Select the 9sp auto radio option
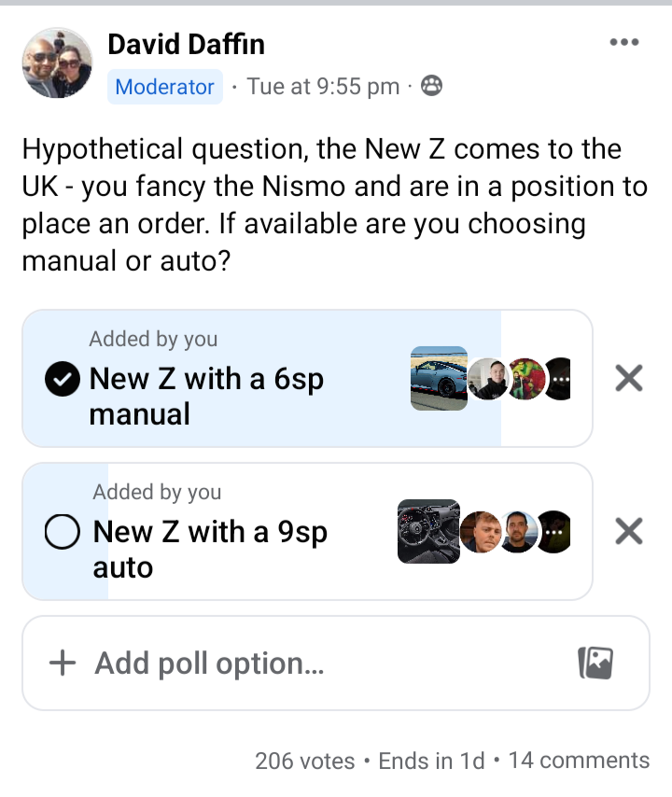 point(62,532)
